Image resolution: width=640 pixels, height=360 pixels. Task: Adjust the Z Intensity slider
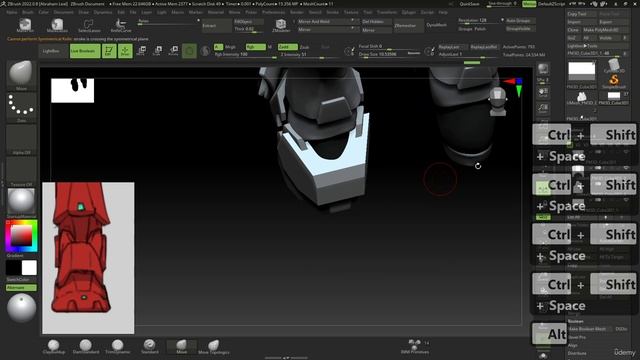(x=309, y=54)
